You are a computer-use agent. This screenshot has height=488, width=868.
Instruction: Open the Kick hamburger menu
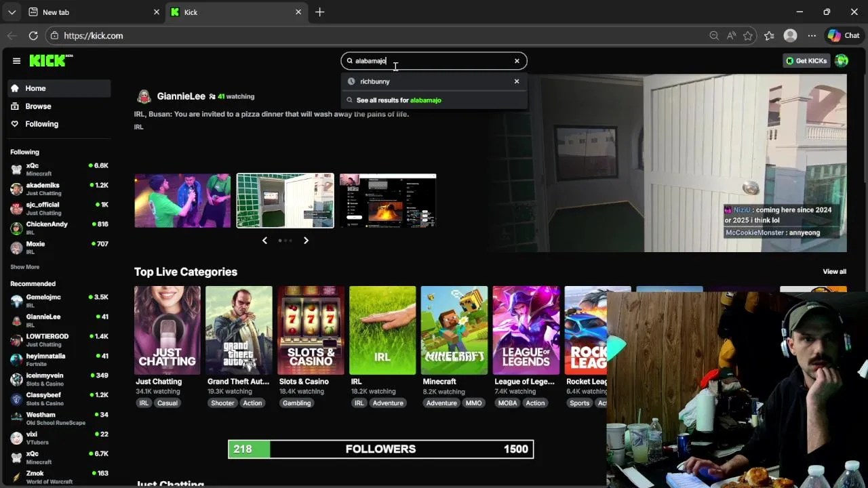16,61
